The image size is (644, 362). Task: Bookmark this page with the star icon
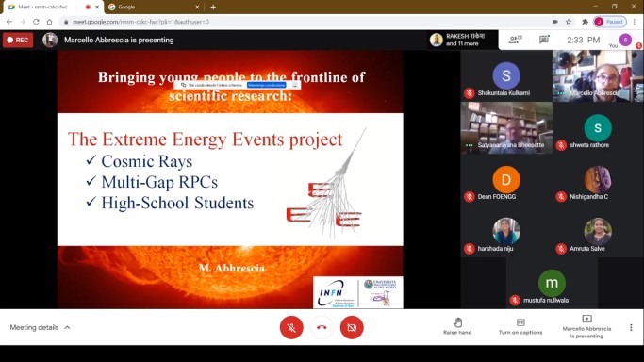point(569,22)
